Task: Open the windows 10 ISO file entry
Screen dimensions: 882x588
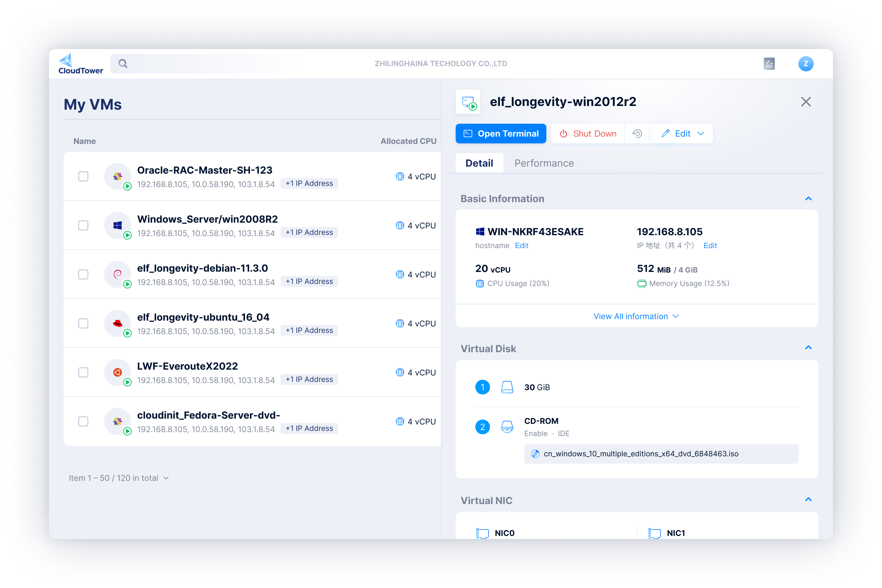Action: pyautogui.click(x=661, y=454)
